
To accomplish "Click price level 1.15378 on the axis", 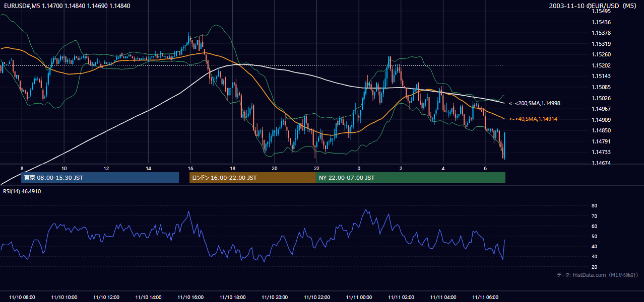I will [x=602, y=33].
